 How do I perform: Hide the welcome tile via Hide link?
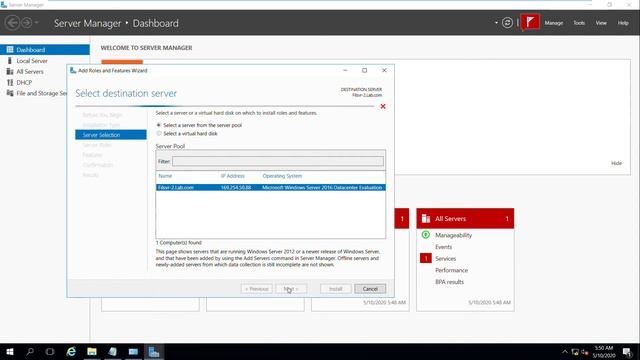click(x=616, y=163)
